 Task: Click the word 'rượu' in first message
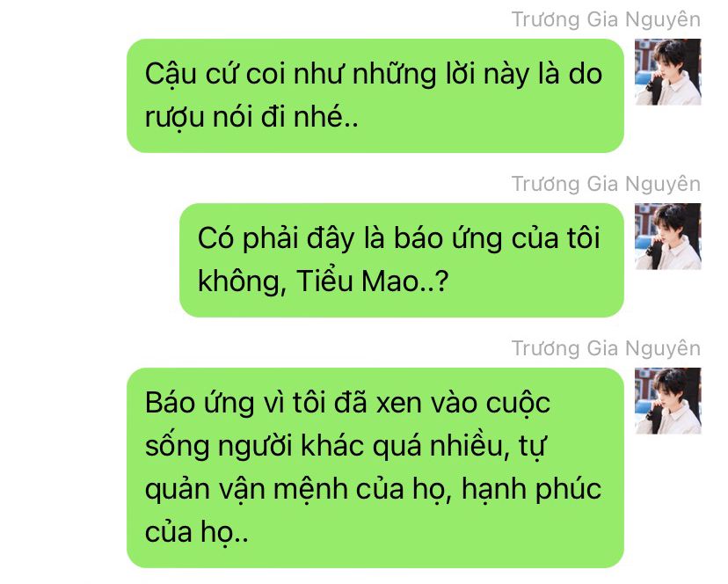175,118
